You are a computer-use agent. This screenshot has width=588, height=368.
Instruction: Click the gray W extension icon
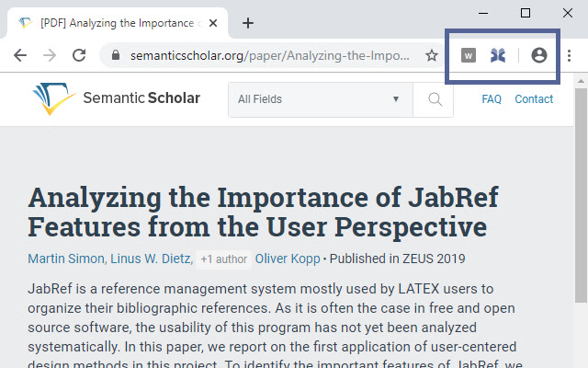point(469,55)
